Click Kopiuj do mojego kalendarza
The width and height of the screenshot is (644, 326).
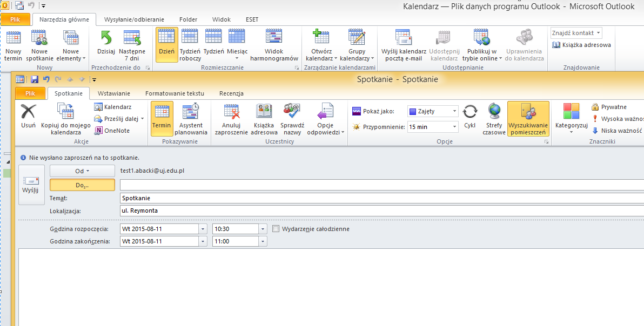click(66, 119)
